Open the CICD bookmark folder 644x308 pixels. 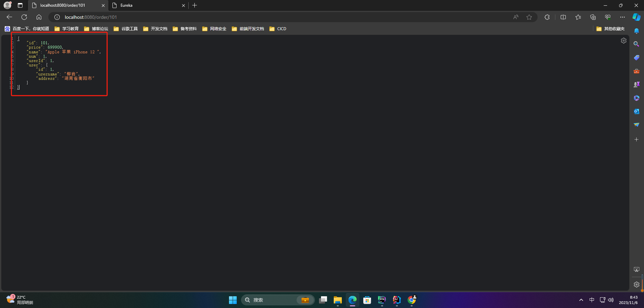pyautogui.click(x=278, y=29)
